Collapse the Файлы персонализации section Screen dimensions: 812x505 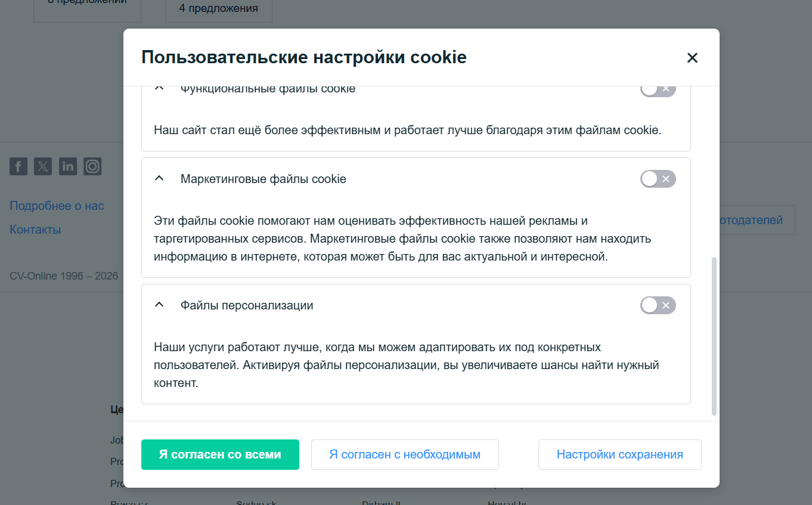[x=159, y=305]
